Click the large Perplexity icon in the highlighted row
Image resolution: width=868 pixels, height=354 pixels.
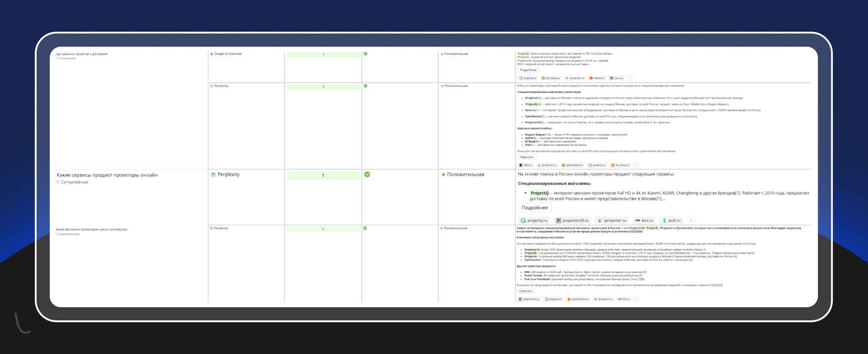coord(213,175)
